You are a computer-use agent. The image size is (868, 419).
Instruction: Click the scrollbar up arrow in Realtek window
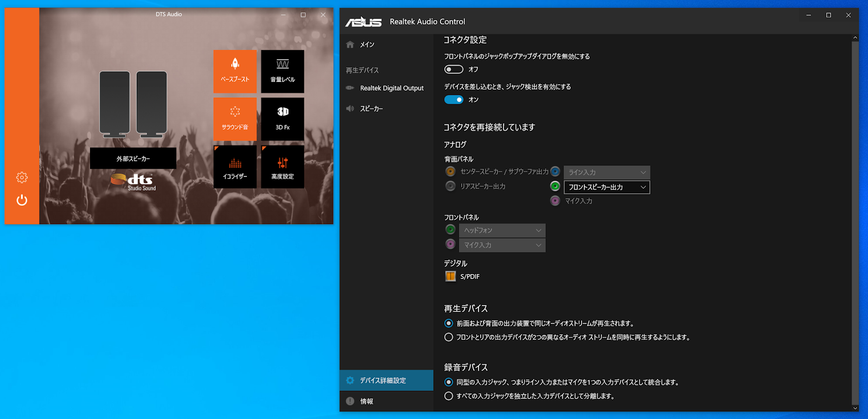coord(855,38)
